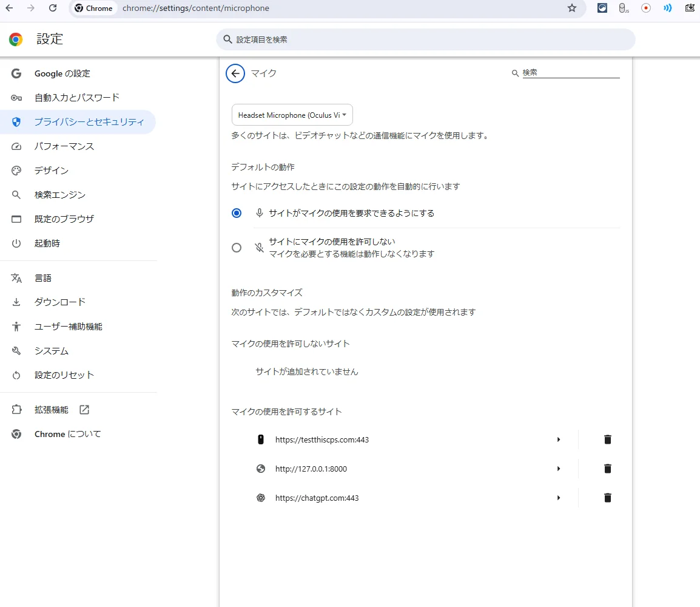Click the 検索 field in マイク header
Screen dimensions: 700x607
(570, 73)
